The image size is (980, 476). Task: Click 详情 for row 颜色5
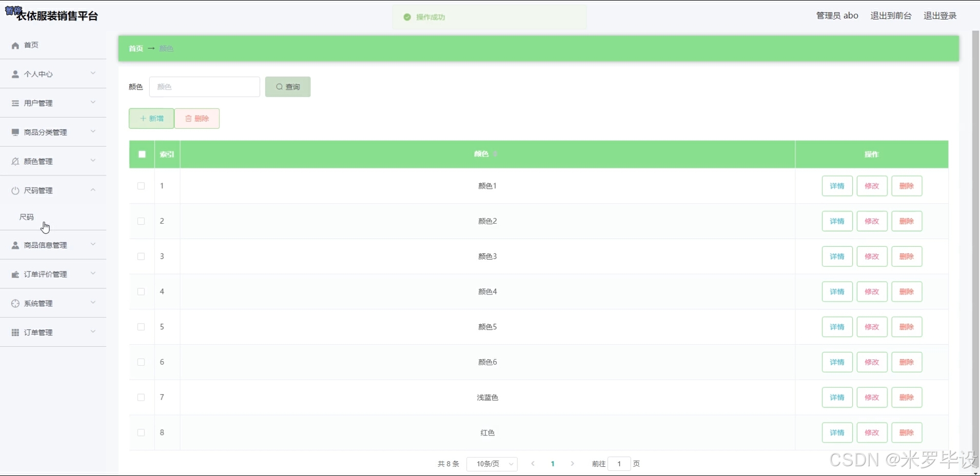pyautogui.click(x=837, y=327)
